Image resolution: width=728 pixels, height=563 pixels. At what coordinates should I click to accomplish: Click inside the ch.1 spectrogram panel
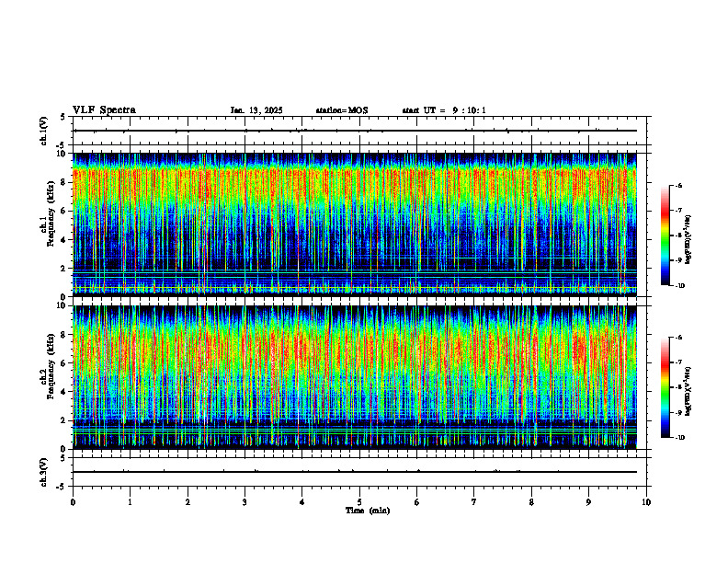355,224
